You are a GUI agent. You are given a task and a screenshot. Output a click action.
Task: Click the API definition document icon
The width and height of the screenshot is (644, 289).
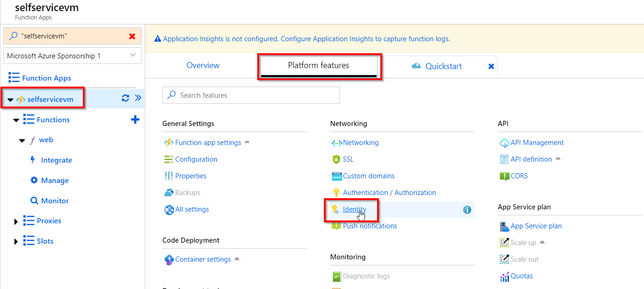click(x=504, y=159)
